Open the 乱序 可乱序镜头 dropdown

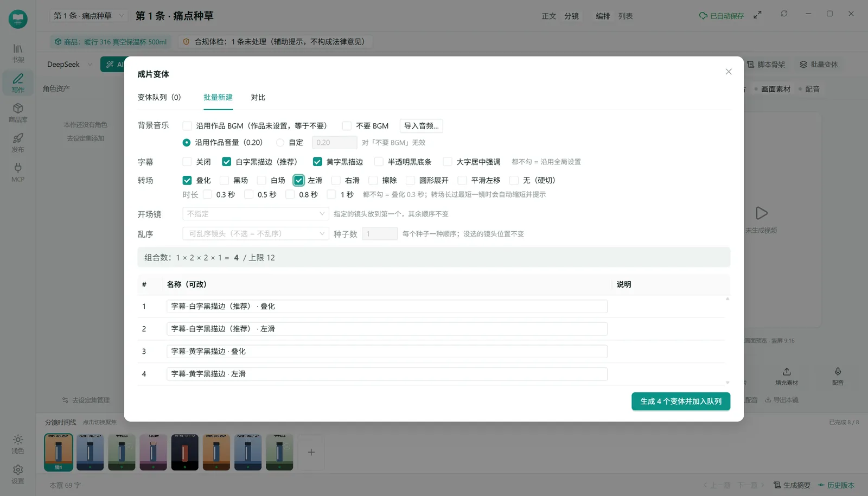point(256,234)
